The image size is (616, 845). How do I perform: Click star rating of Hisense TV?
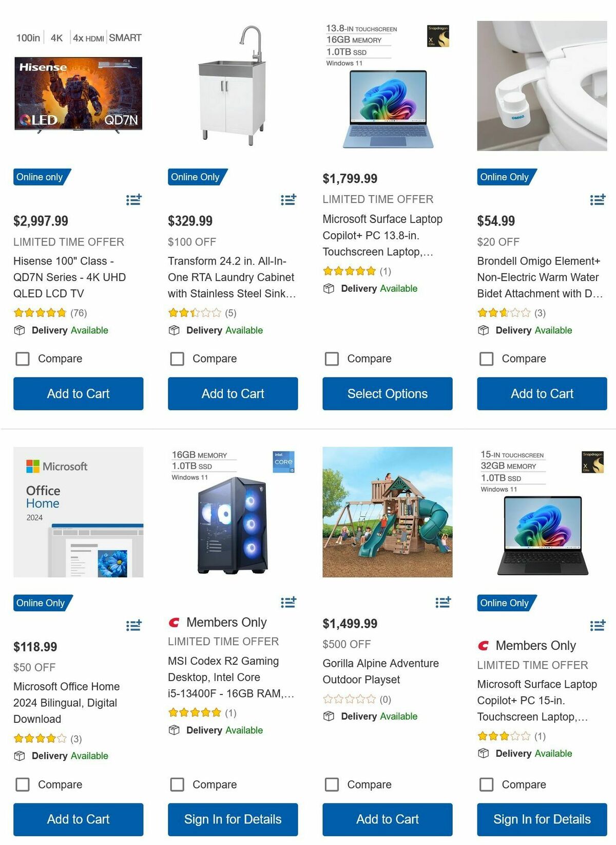click(x=40, y=313)
